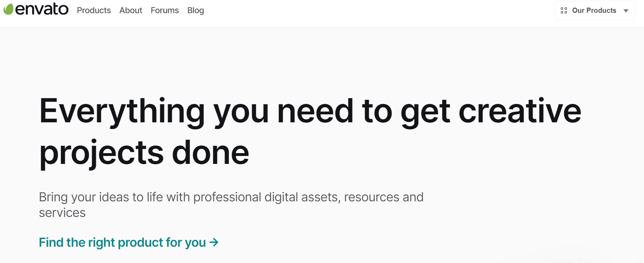Click the word resources in the subtitle
Screen dimensions: 644x263
pos(371,197)
